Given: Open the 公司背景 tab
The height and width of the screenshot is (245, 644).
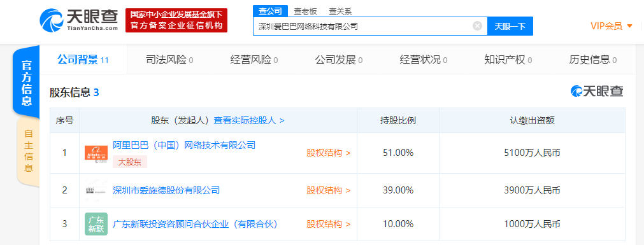Looking at the screenshot, I should pyautogui.click(x=83, y=60).
